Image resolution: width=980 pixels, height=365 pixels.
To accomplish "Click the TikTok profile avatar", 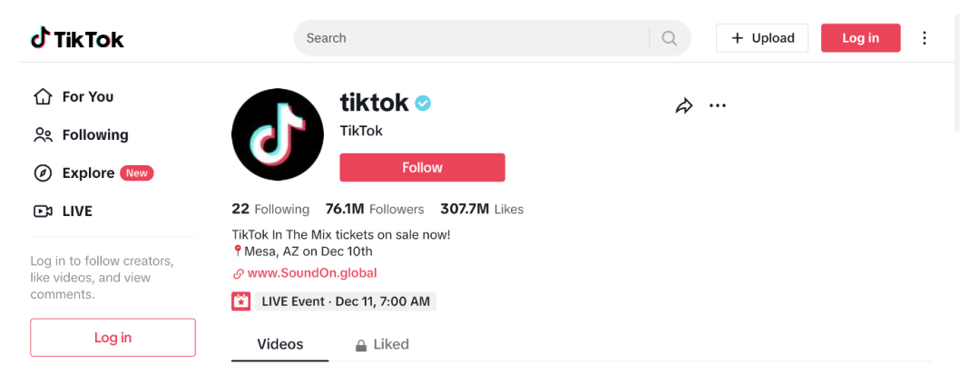I will point(278,134).
